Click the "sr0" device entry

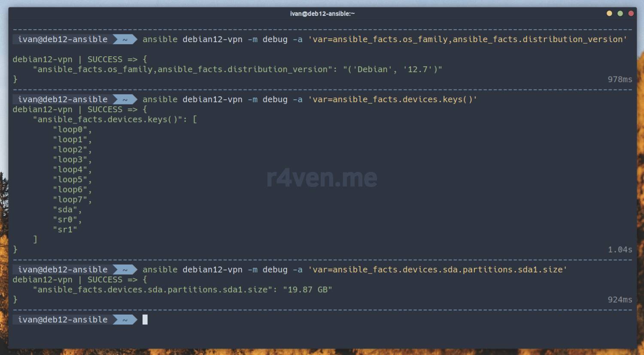[65, 220]
